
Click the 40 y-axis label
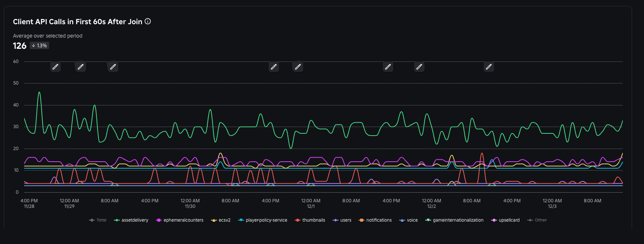coord(16,105)
